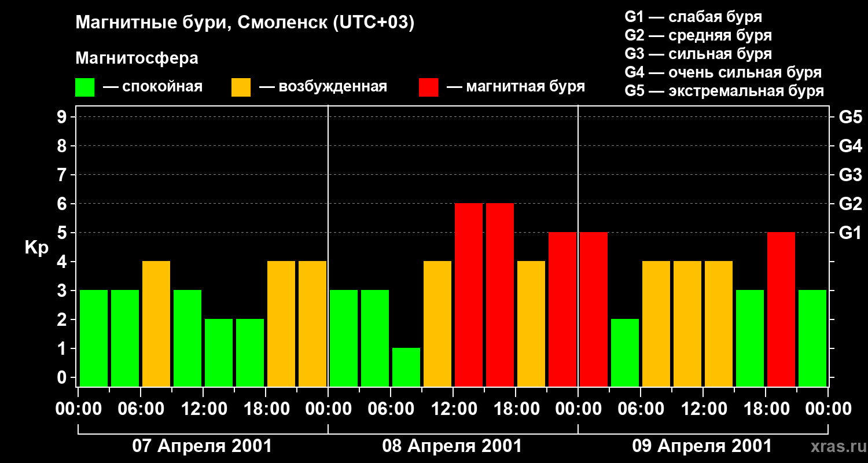Click the green Kp 1 bar on 08 April
This screenshot has width=868, height=463.
(406, 367)
